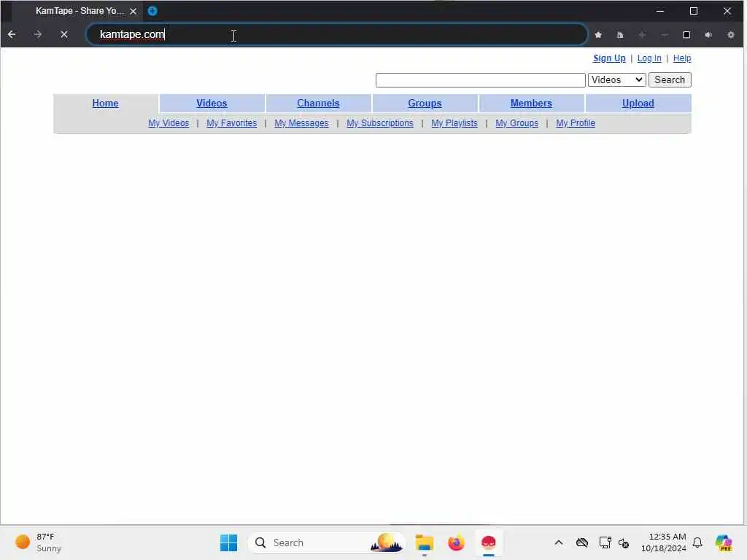Open the notification bell

(697, 542)
